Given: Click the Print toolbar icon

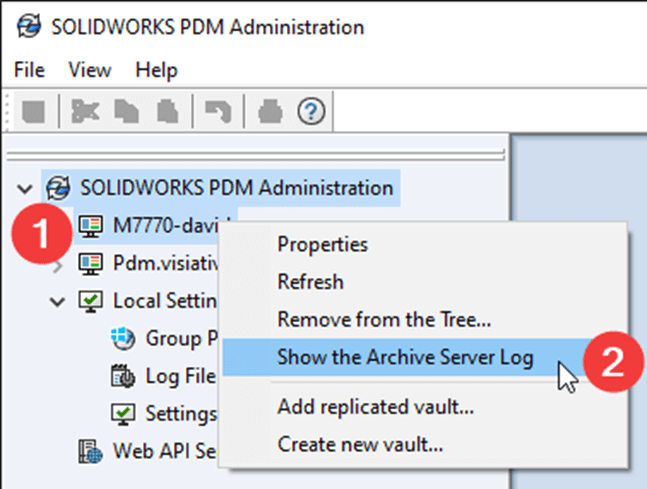Looking at the screenshot, I should (x=270, y=111).
